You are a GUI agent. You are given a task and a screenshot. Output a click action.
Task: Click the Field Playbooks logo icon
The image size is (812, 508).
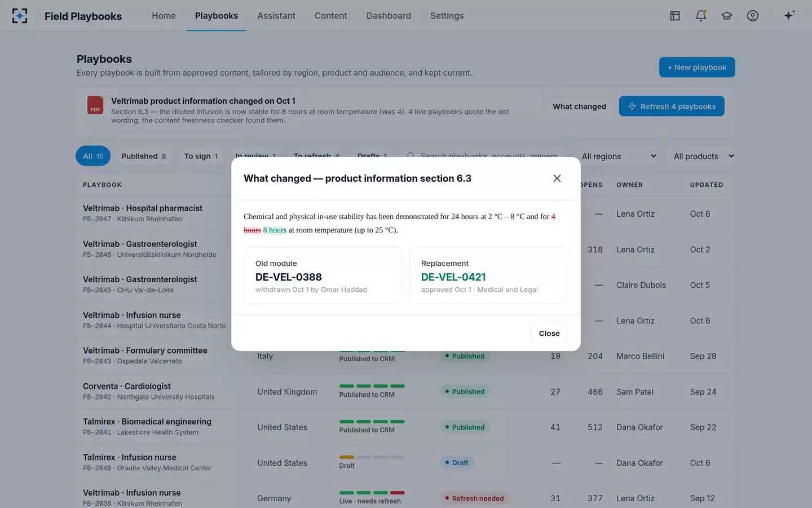pos(20,16)
